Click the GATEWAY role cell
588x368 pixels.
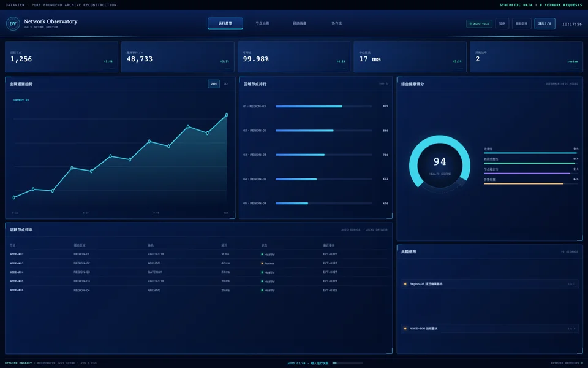155,272
